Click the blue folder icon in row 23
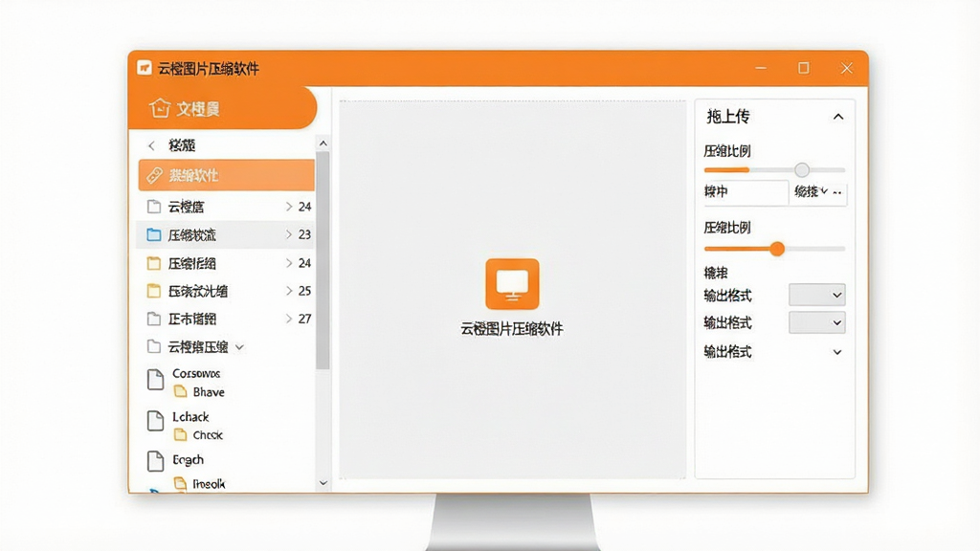980x551 pixels. pyautogui.click(x=154, y=234)
